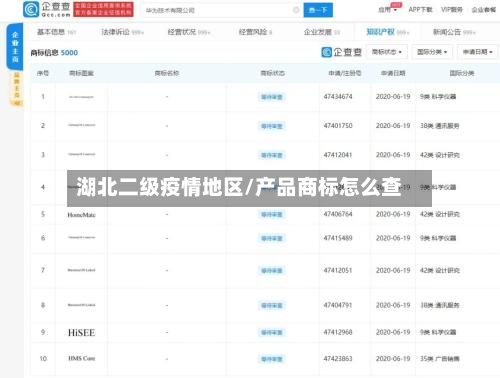Screen dimensions: 500x378
Task: Click status badge for trademark 47423863
Action: (272, 359)
